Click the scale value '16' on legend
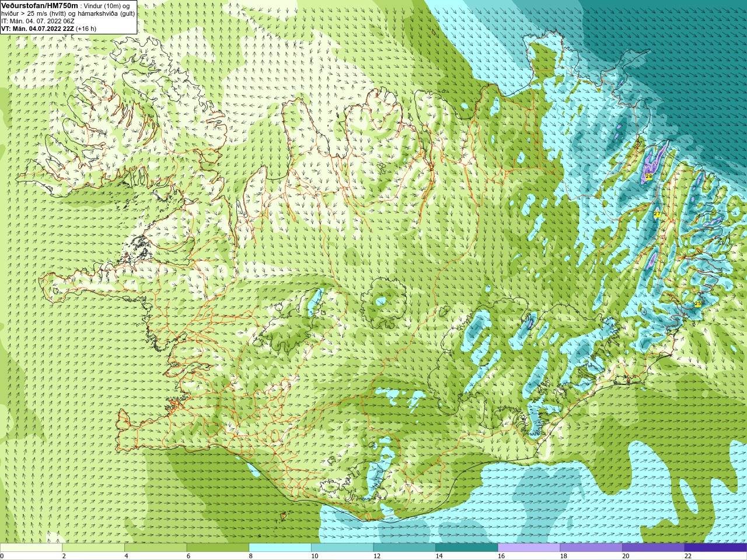Screen dimensions: 747x560 coord(501,556)
